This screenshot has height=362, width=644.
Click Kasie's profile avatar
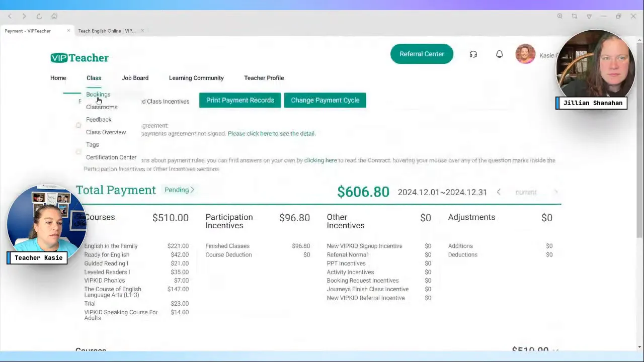(x=525, y=54)
